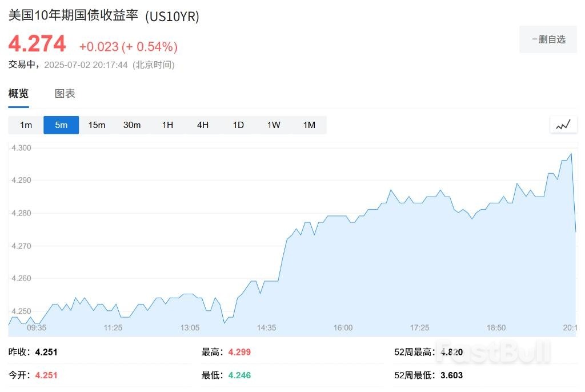585x392 pixels.
Task: Open the 图表 tab
Action: pos(65,94)
